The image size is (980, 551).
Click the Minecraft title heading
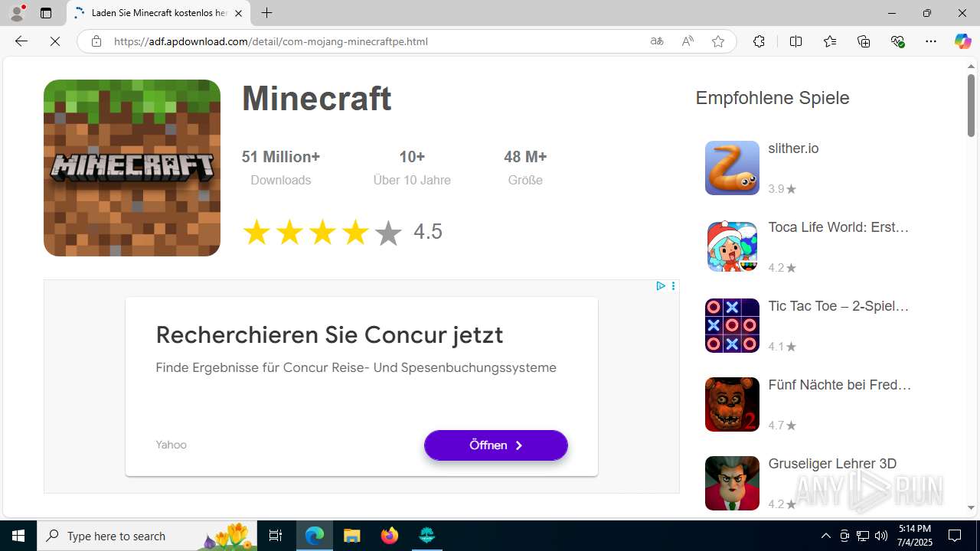pyautogui.click(x=316, y=98)
